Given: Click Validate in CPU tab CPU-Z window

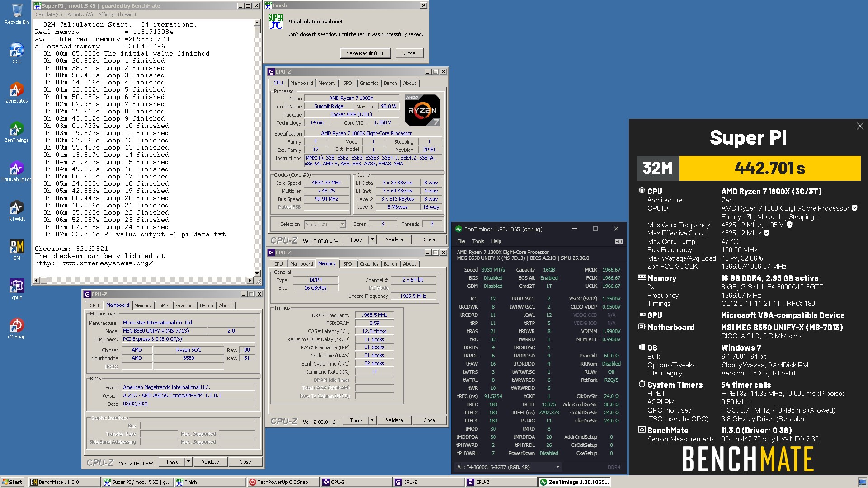Looking at the screenshot, I should click(x=394, y=239).
